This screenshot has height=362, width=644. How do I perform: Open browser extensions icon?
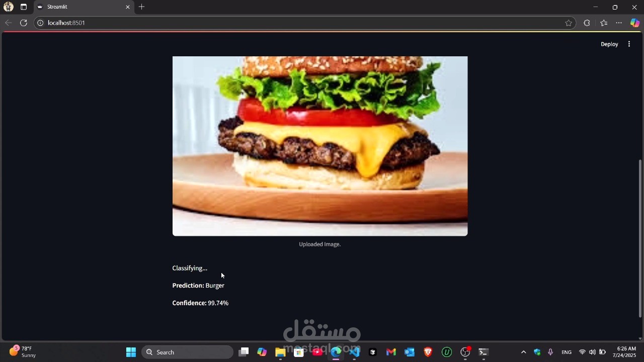pos(587,23)
